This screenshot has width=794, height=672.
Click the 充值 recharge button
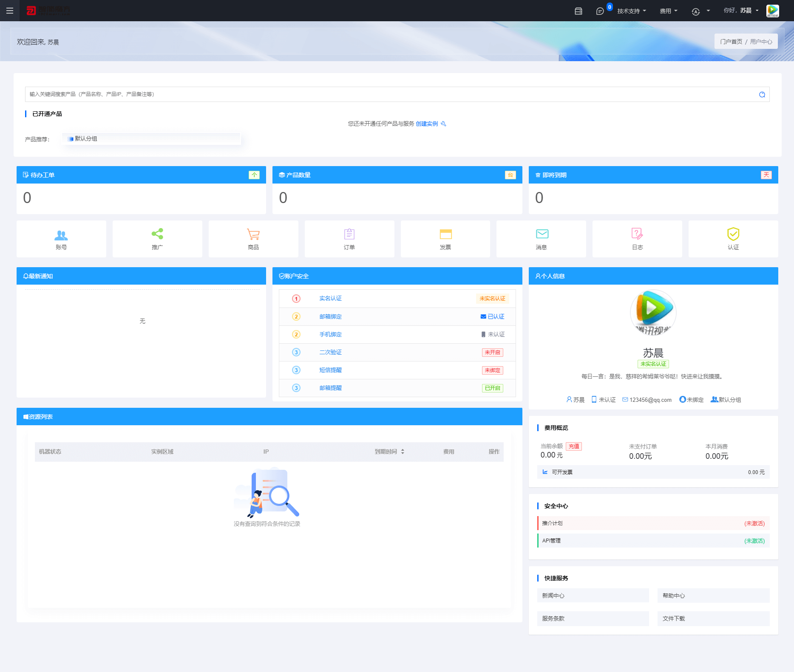pyautogui.click(x=574, y=446)
